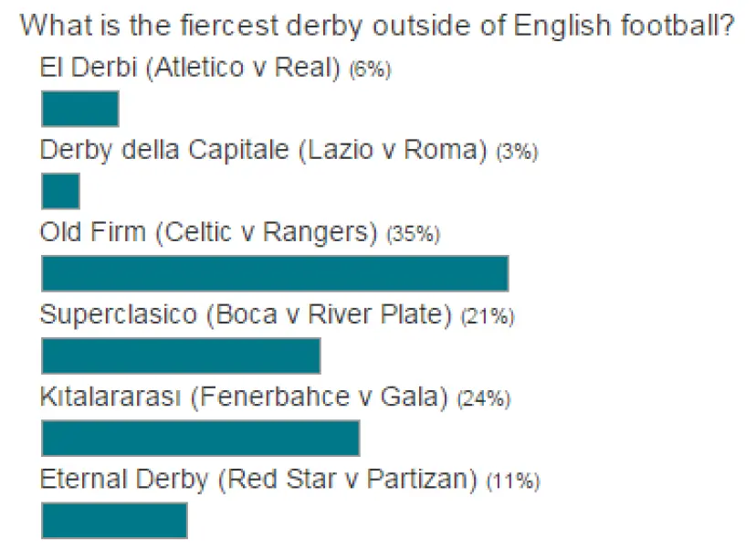
Task: Select Superclasico (Boca v River Plate) option
Action: pyautogui.click(x=246, y=315)
